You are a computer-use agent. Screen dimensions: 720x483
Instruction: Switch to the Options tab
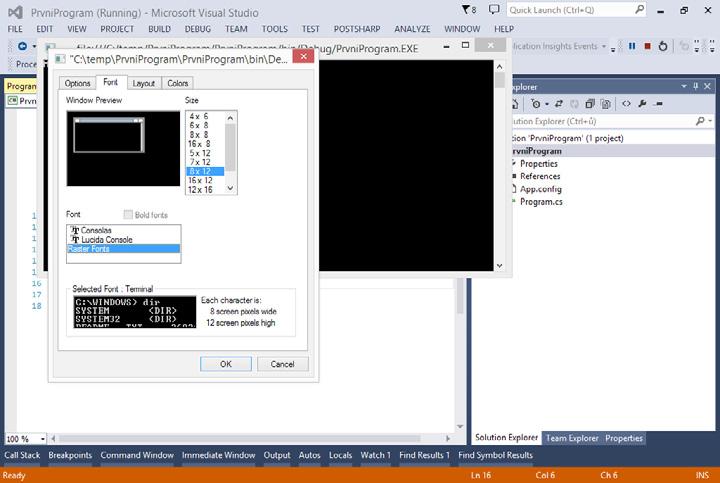(x=77, y=83)
